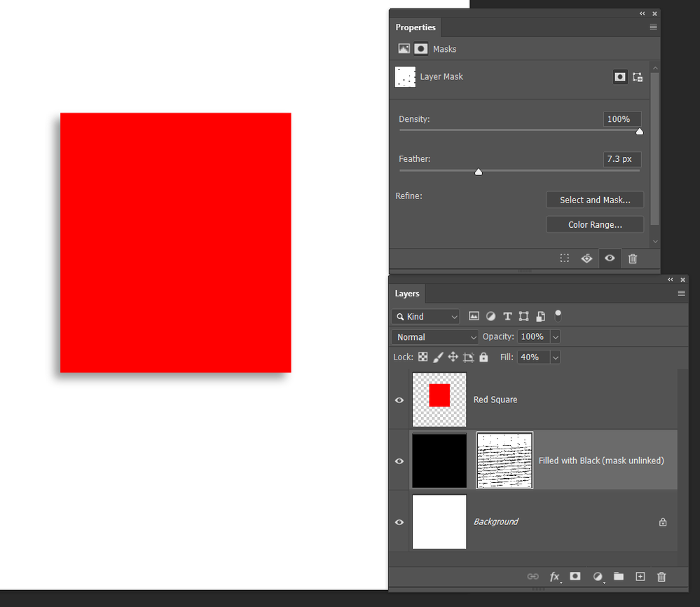700x607 pixels.
Task: Click the add pixel mask button
Action: click(619, 77)
